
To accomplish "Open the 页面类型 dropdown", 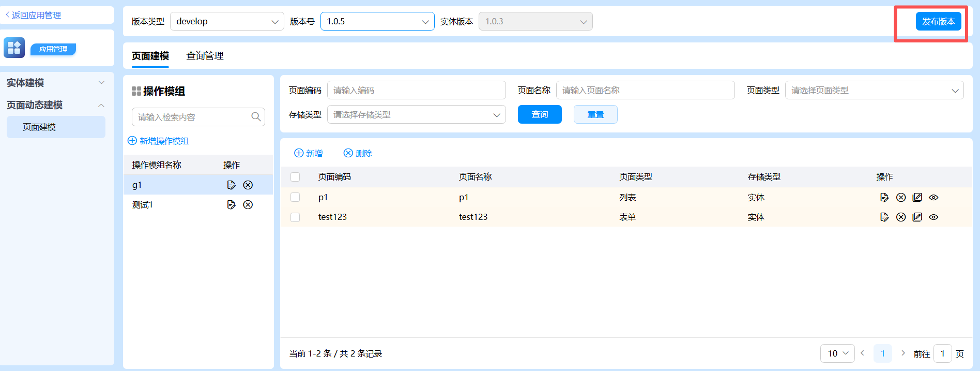I will [x=874, y=90].
